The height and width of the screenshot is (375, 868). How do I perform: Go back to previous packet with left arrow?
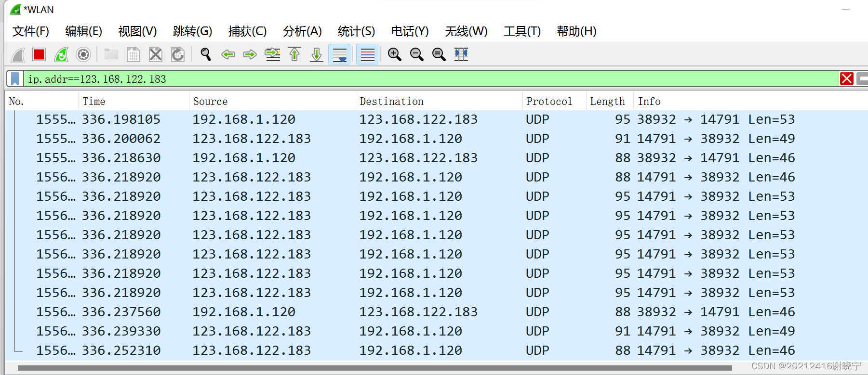tap(228, 54)
